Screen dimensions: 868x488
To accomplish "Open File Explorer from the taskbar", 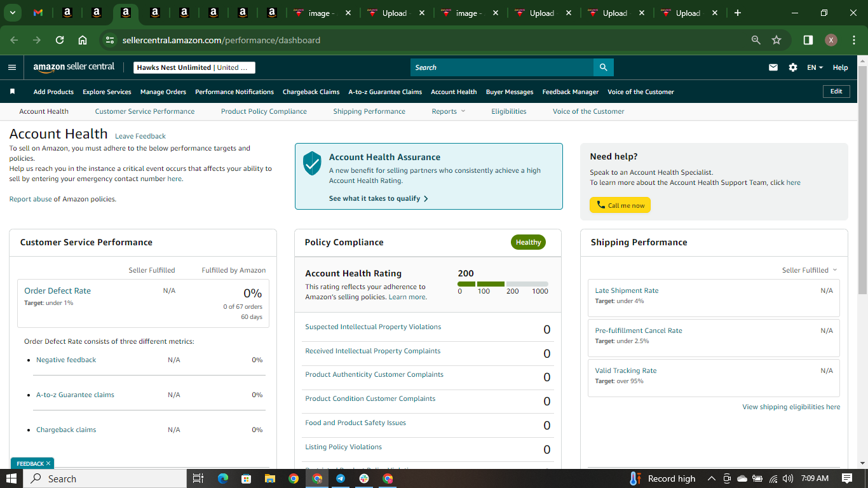I will click(x=269, y=478).
